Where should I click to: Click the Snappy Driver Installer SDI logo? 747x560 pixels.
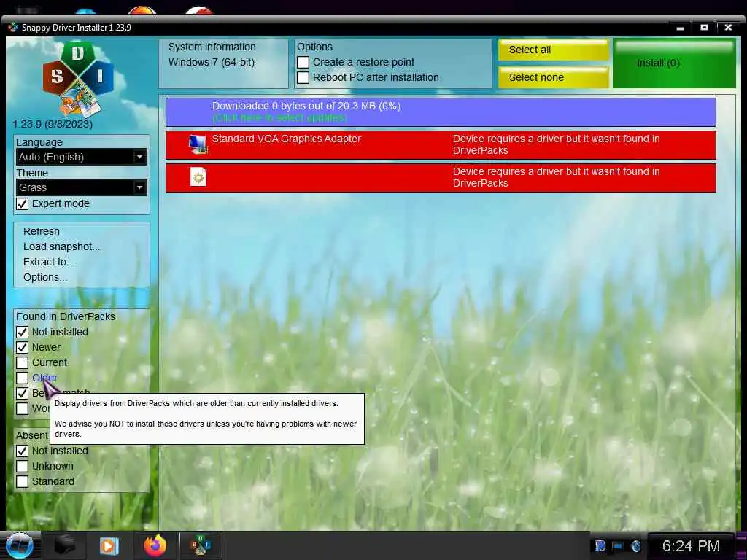point(77,79)
